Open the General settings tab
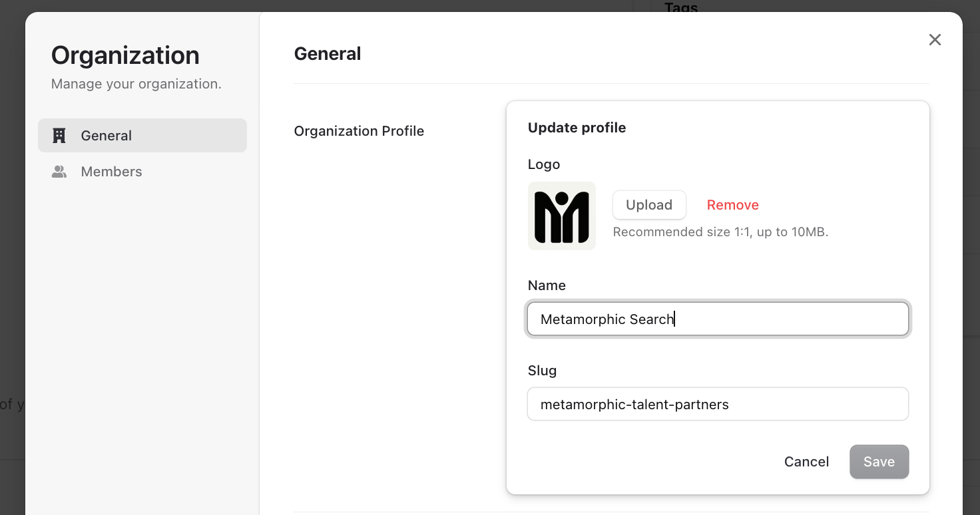 coord(142,135)
